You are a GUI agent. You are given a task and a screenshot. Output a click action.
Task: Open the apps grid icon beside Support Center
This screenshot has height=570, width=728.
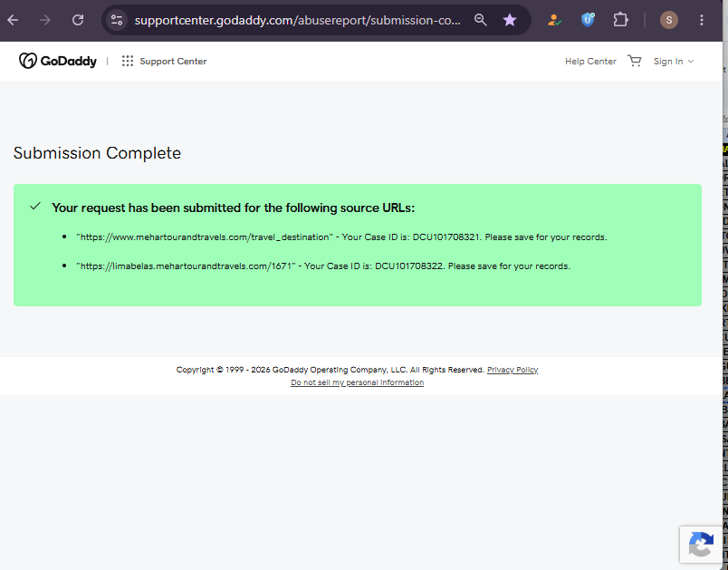(x=127, y=61)
